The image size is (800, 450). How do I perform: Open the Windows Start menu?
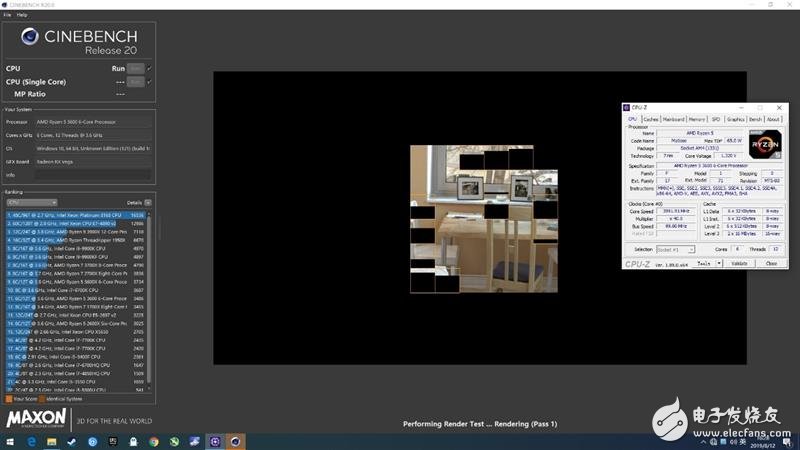click(8, 441)
